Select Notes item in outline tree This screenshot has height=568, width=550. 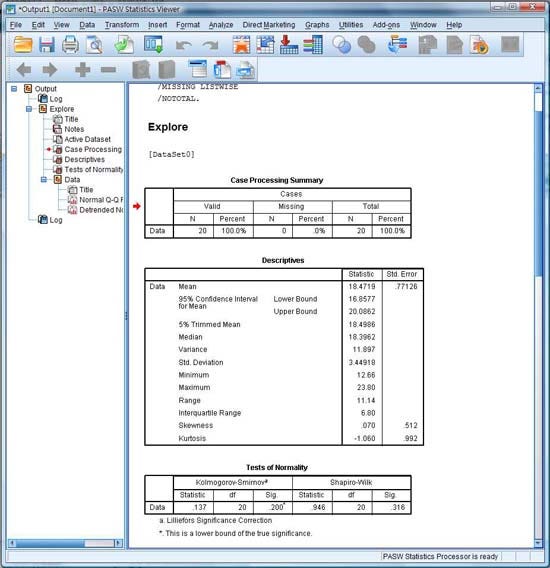click(x=74, y=129)
